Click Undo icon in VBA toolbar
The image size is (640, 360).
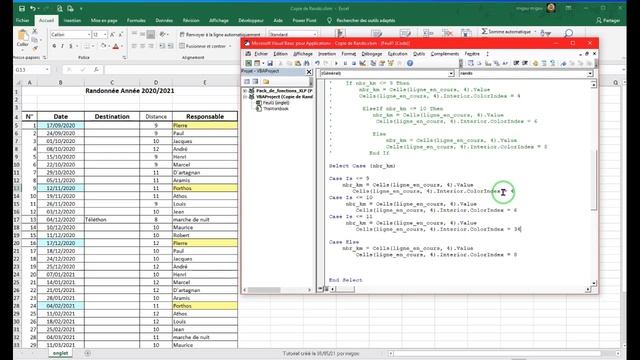[318, 63]
